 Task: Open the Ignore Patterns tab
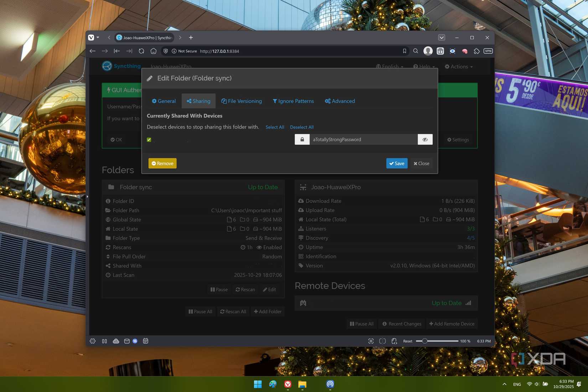point(293,101)
